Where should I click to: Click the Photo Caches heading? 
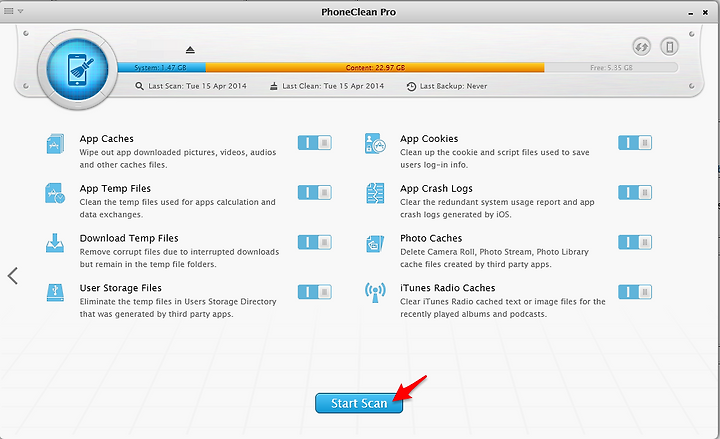pyautogui.click(x=431, y=238)
